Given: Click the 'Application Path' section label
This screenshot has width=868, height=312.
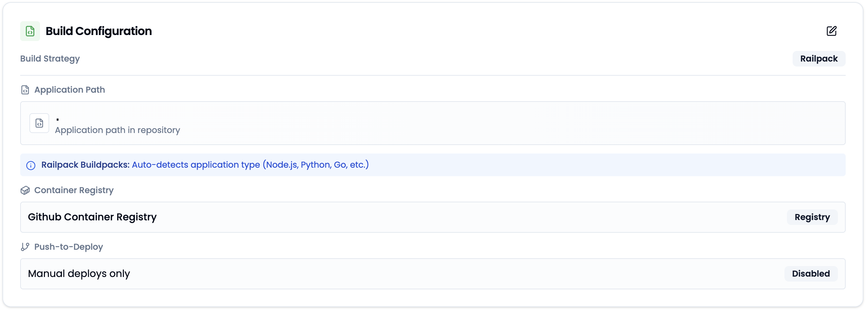Looking at the screenshot, I should (x=70, y=90).
